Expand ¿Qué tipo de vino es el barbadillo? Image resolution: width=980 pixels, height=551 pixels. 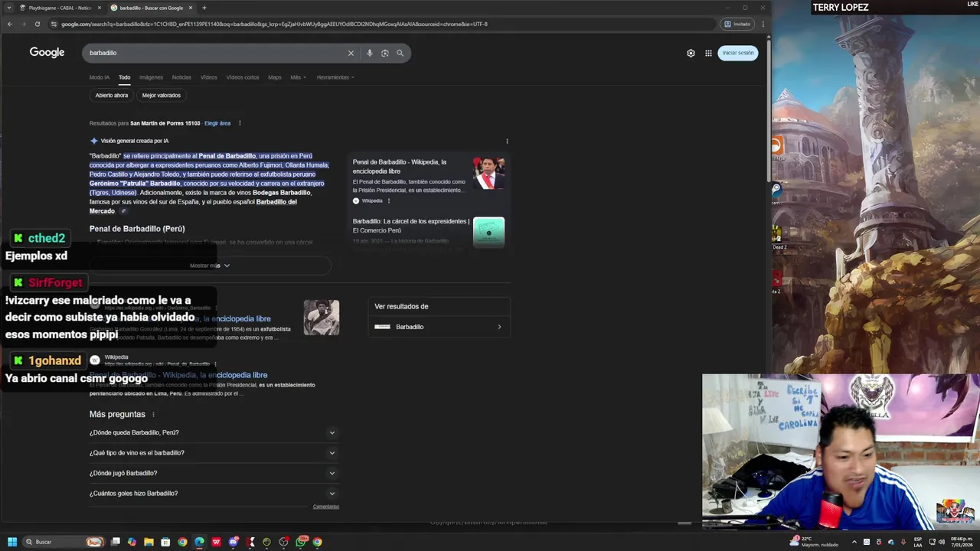point(213,453)
